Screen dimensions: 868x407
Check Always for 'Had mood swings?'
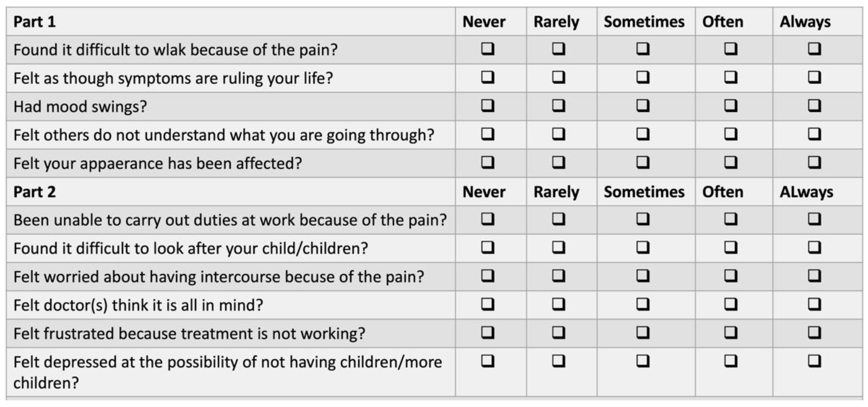click(x=814, y=106)
